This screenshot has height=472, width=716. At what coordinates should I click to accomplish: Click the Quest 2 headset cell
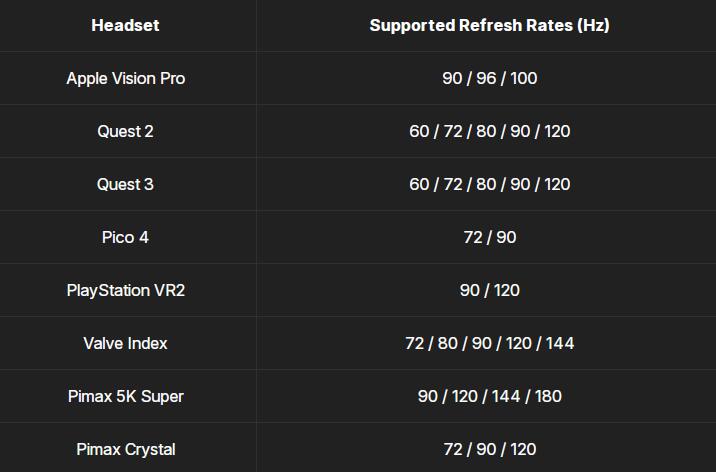[x=125, y=131]
